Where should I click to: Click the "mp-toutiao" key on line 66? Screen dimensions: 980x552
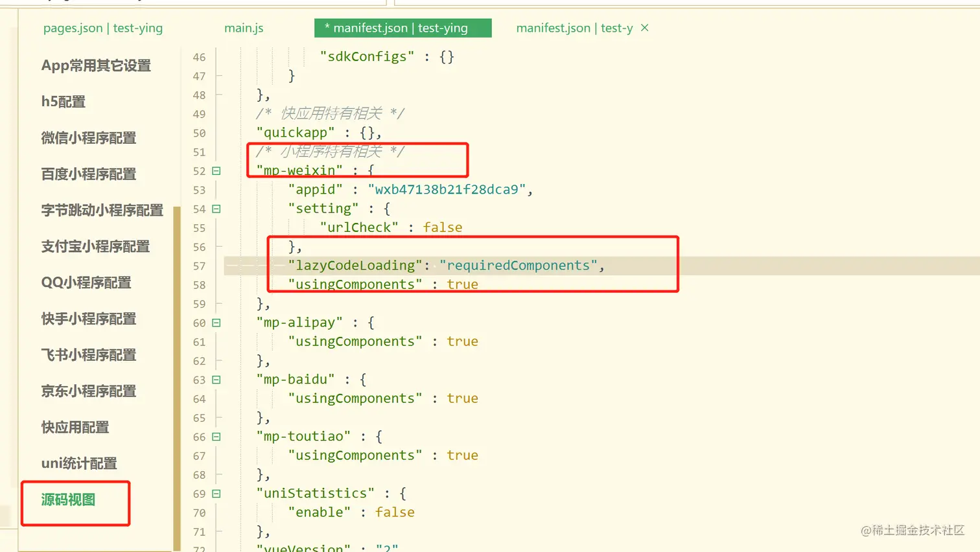tap(303, 437)
